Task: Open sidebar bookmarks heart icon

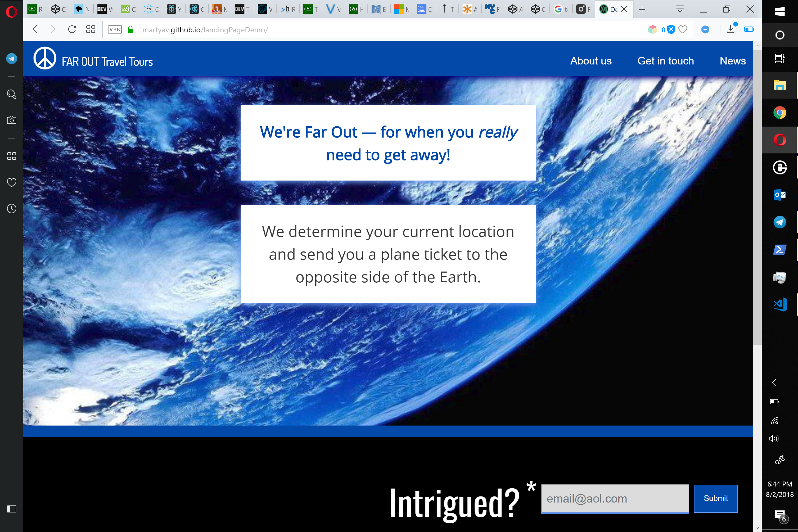Action: [12, 183]
